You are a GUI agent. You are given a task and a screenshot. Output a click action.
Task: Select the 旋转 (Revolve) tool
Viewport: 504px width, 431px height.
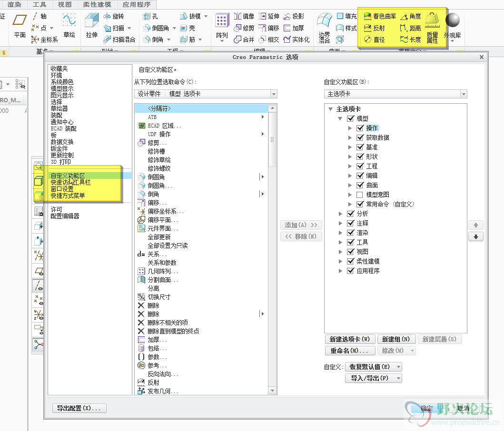click(x=114, y=16)
